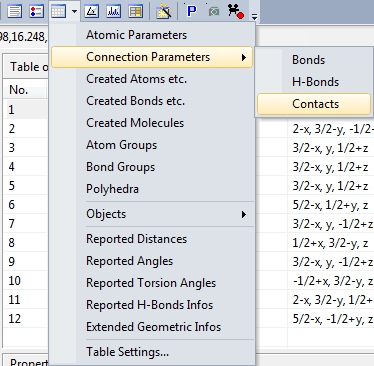This screenshot has height=366, width=374.
Task: Open the Atomic Parameters table
Action: click(136, 35)
